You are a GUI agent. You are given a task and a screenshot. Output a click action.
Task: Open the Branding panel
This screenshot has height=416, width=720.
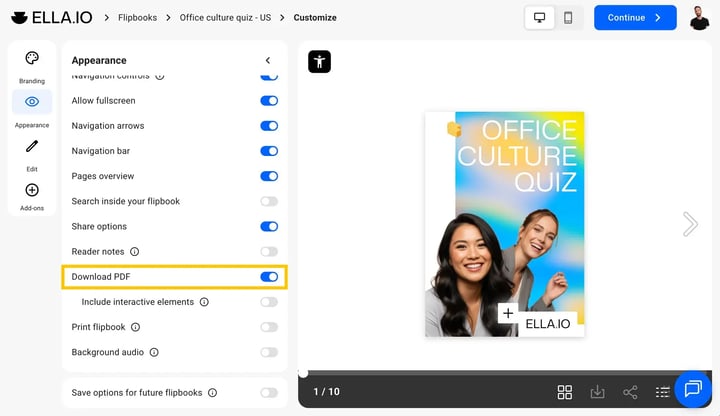pyautogui.click(x=32, y=66)
